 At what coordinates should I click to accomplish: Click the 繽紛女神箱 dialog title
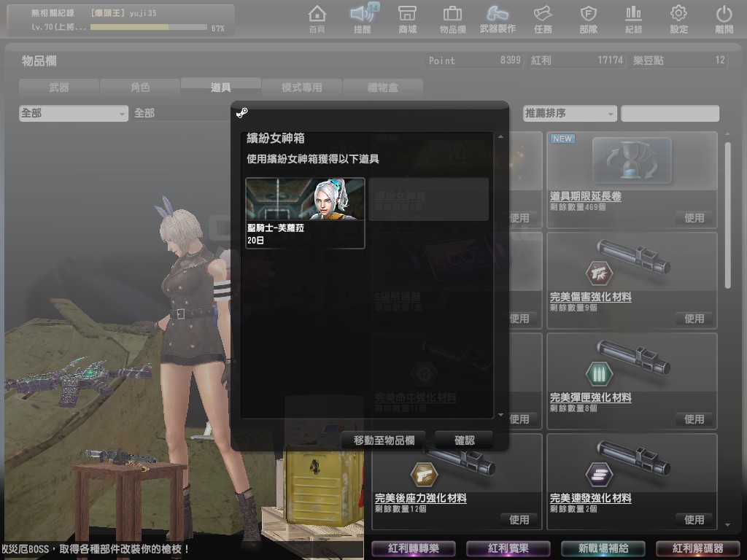(275, 139)
